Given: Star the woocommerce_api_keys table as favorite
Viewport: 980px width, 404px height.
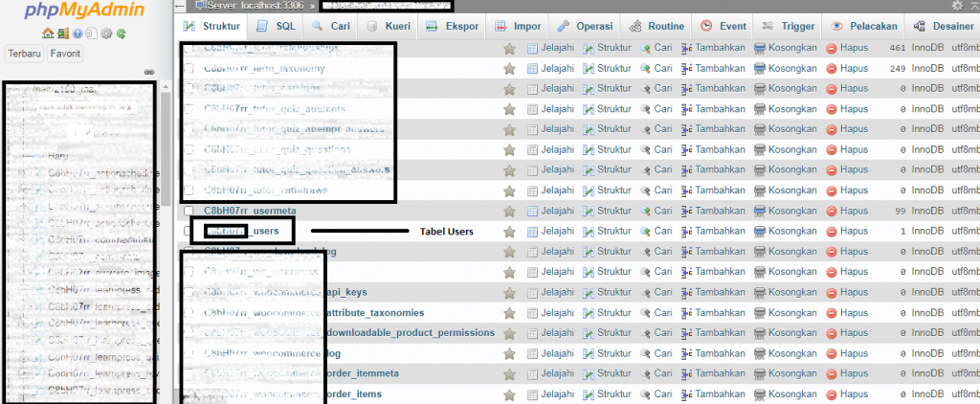Looking at the screenshot, I should 509,293.
